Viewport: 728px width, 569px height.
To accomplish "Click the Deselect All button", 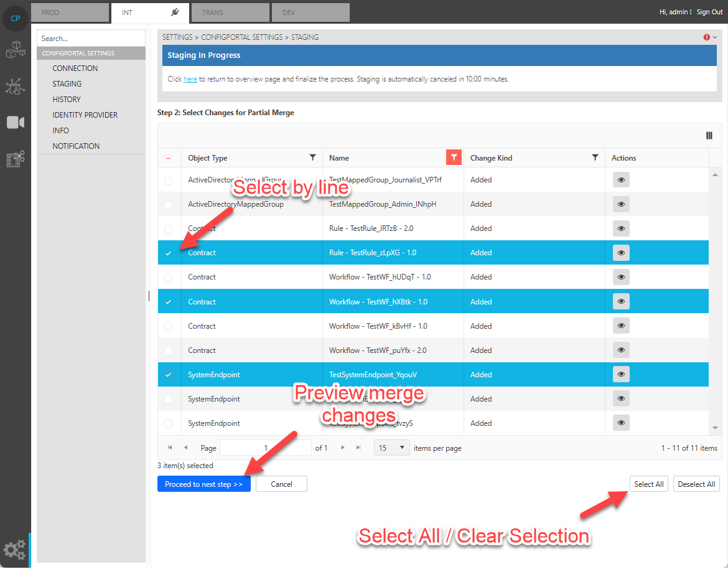I will pos(696,484).
